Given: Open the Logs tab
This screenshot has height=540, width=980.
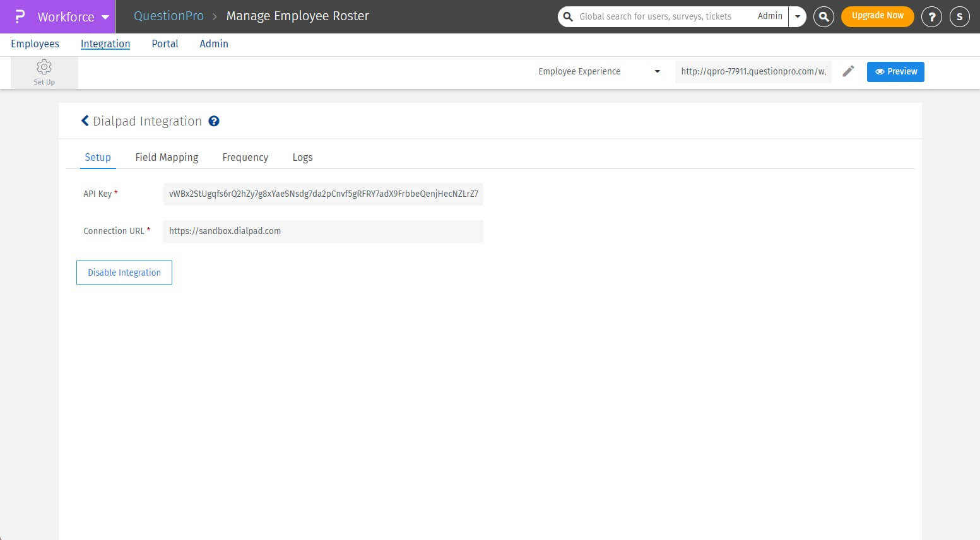Looking at the screenshot, I should [x=302, y=157].
